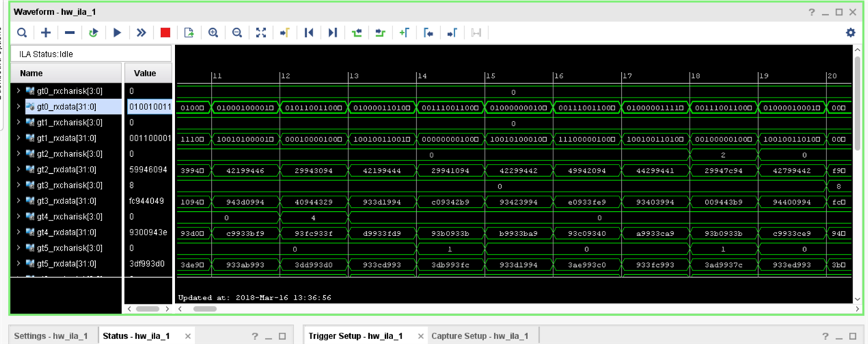Add a probe with the plus icon
This screenshot has width=868, height=344.
(46, 32)
